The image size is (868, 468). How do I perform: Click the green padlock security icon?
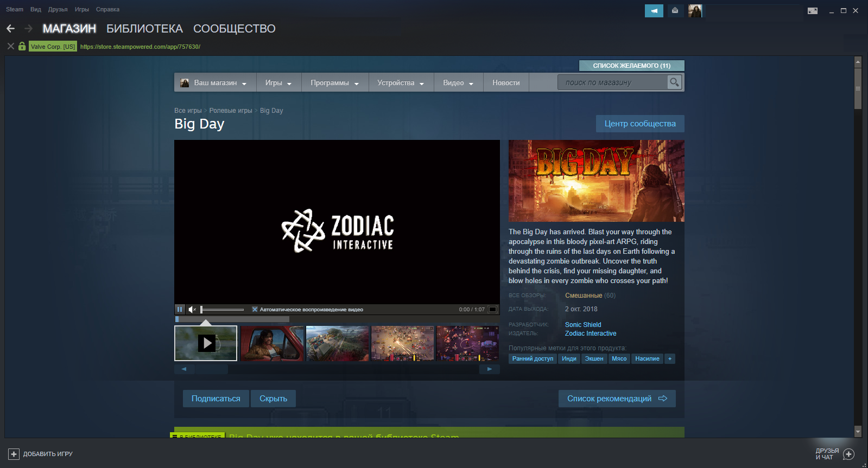22,46
